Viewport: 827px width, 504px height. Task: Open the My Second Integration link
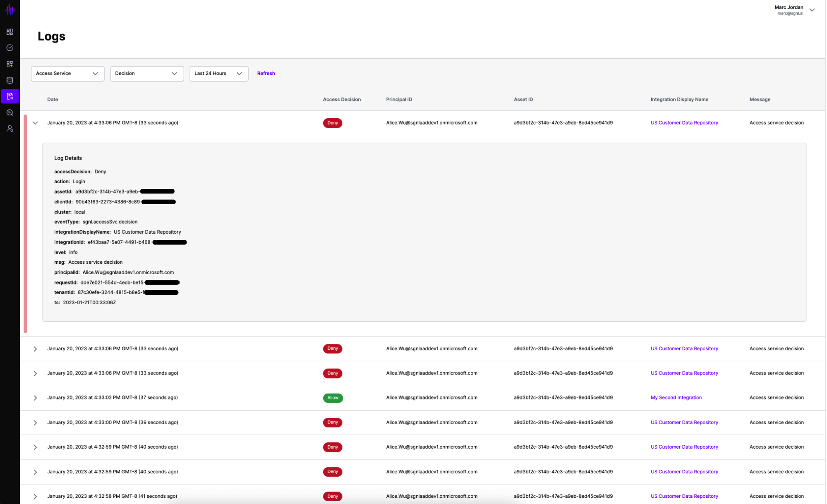click(676, 398)
